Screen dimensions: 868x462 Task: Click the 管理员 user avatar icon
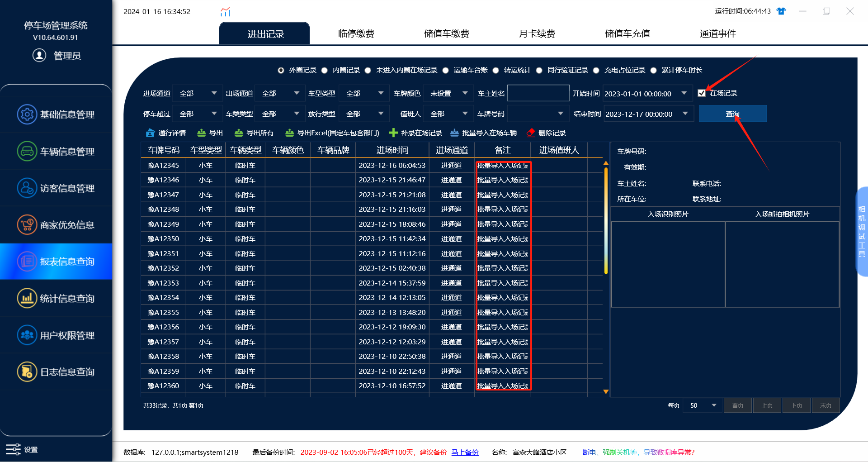coord(39,55)
